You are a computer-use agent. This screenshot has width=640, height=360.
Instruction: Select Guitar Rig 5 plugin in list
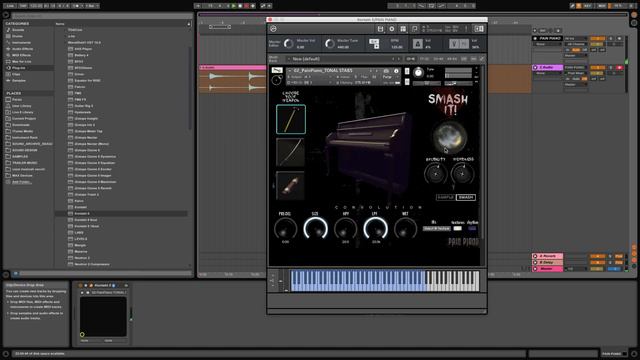[x=84, y=106]
